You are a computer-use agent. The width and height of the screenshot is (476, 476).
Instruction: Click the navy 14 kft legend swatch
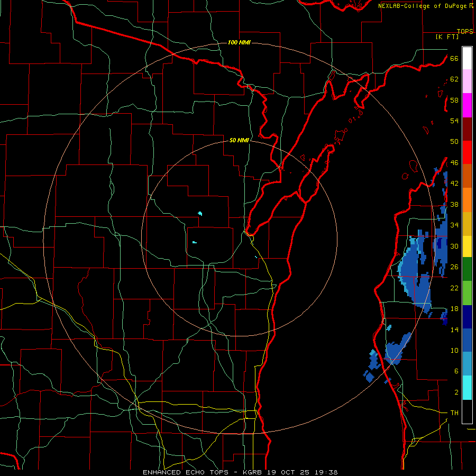pos(467,317)
